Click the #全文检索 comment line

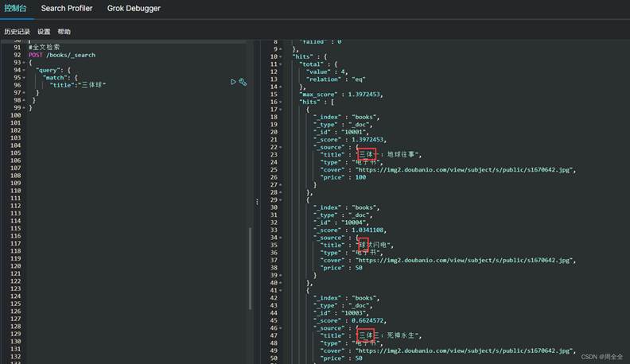coord(45,48)
